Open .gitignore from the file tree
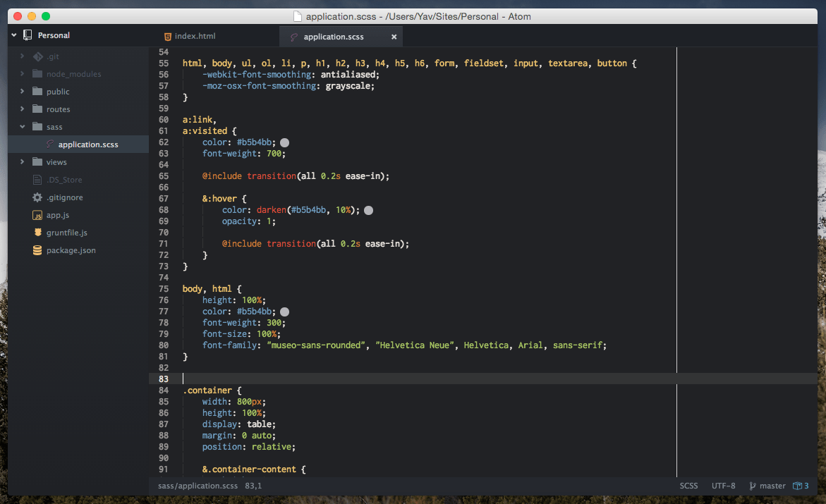This screenshot has height=504, width=826. [65, 197]
